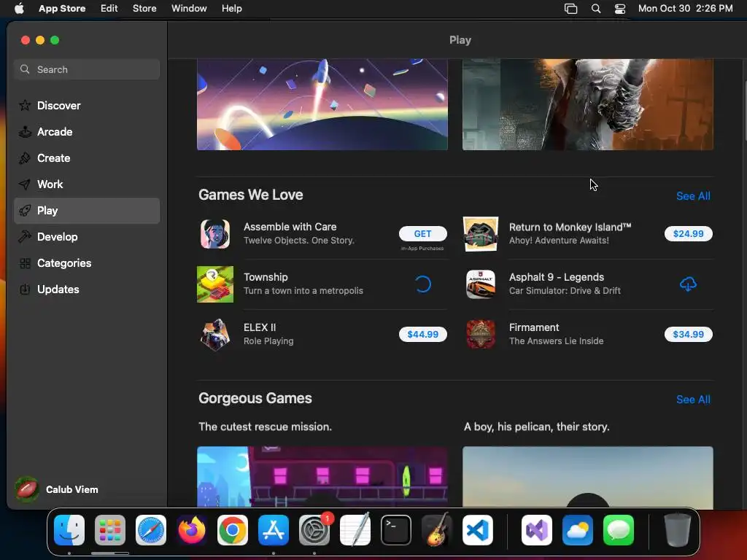See All Games We Love

coord(693,196)
